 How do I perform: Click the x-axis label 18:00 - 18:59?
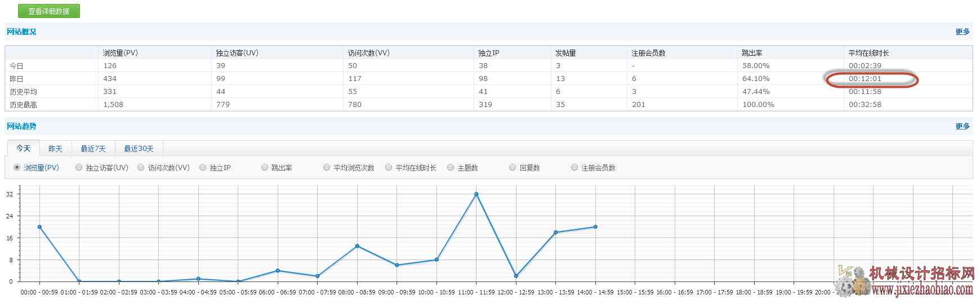coord(755,293)
